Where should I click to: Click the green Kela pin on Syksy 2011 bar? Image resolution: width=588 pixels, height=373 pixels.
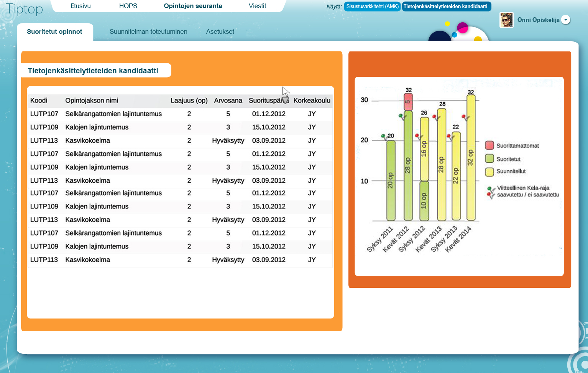[384, 137]
